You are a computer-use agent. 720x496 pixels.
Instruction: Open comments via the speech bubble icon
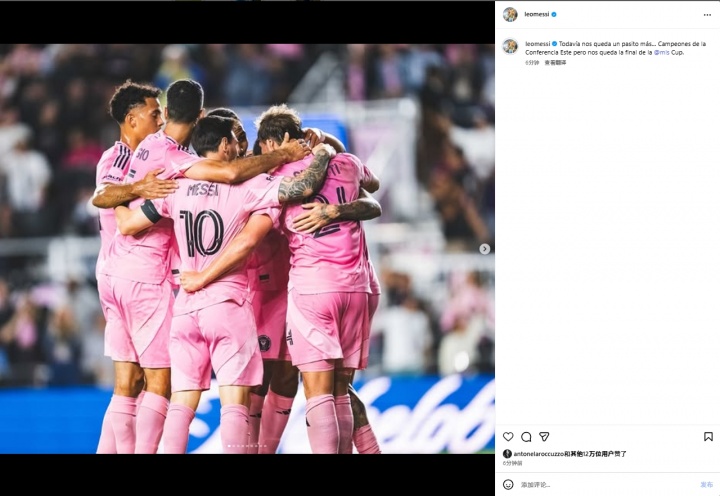[526, 436]
